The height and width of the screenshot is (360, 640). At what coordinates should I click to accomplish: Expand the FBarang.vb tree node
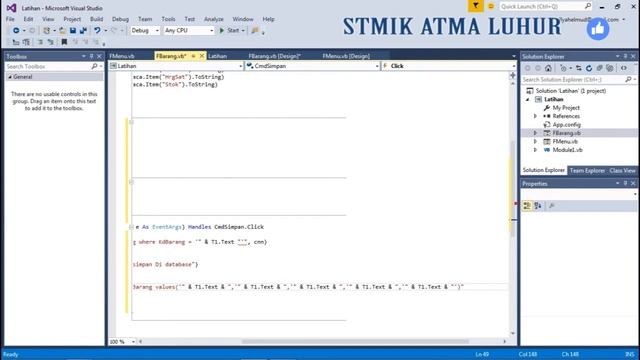click(x=536, y=133)
